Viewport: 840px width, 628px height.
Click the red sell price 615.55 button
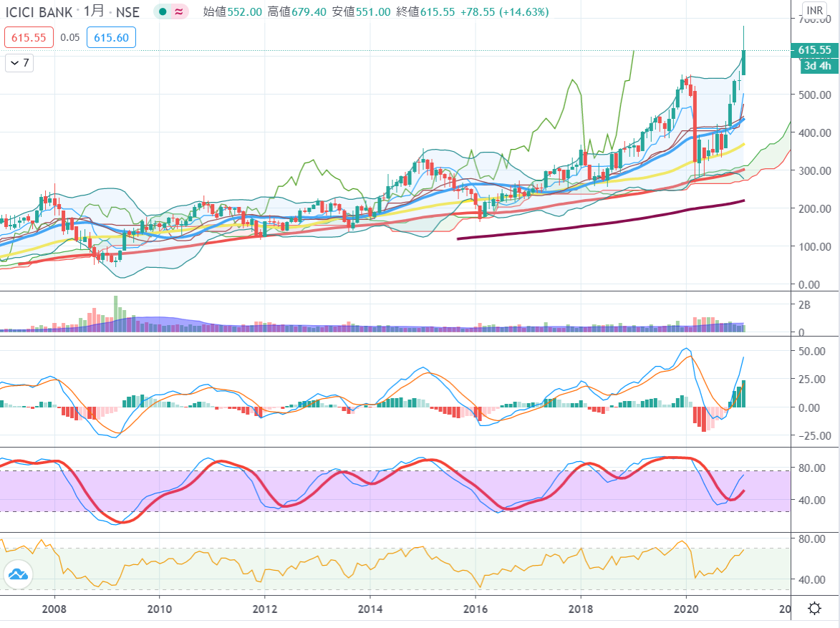(x=29, y=37)
